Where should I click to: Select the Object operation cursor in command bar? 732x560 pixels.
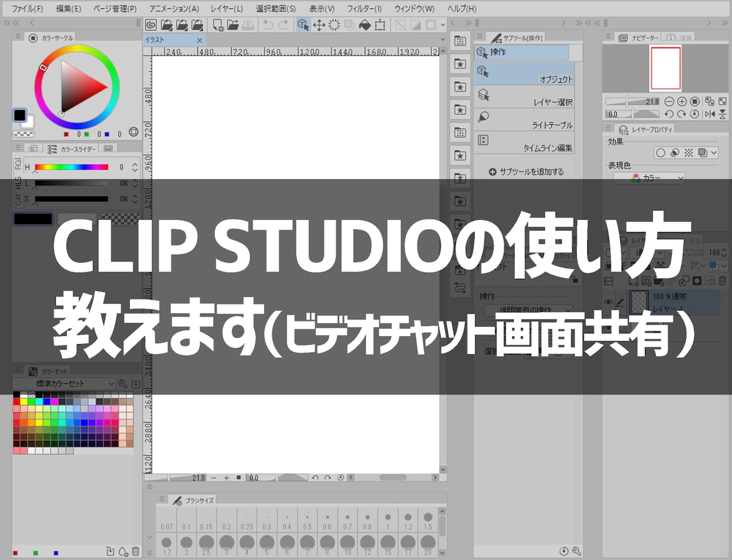click(304, 25)
